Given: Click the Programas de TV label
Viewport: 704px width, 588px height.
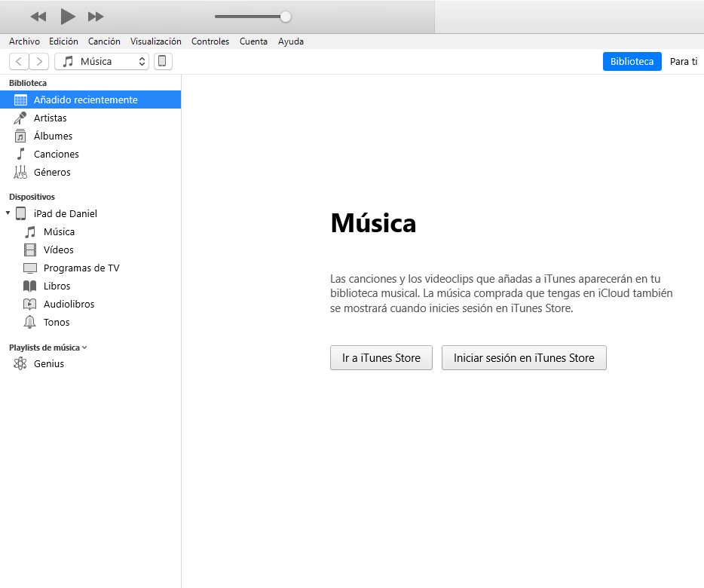Looking at the screenshot, I should click(x=81, y=268).
